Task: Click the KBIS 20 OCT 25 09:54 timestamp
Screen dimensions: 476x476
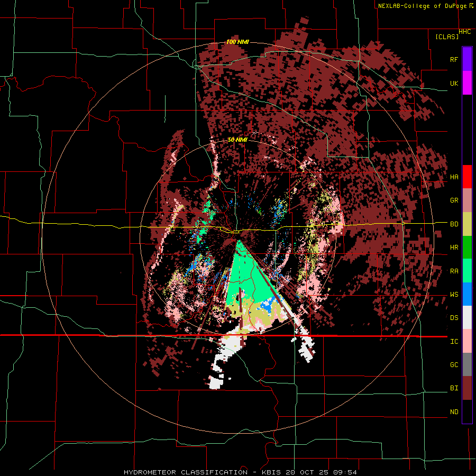Action: point(309,472)
